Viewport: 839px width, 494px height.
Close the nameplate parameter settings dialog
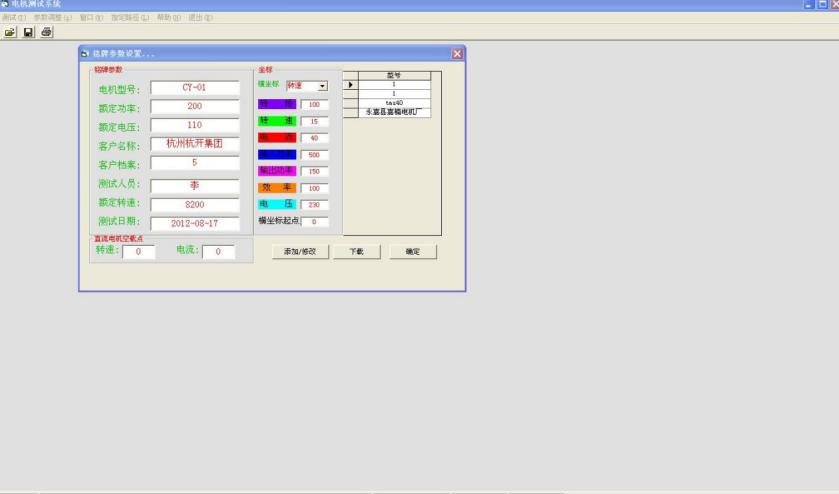[x=457, y=53]
